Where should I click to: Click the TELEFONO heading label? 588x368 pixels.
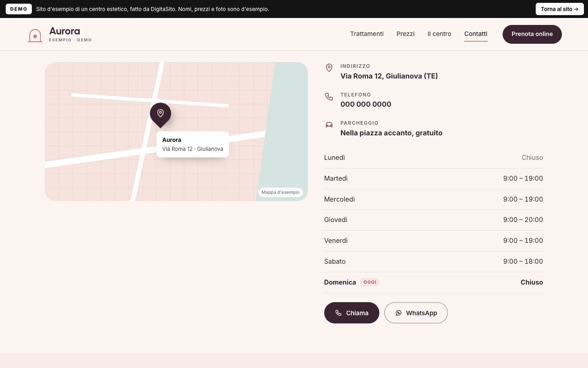(356, 95)
